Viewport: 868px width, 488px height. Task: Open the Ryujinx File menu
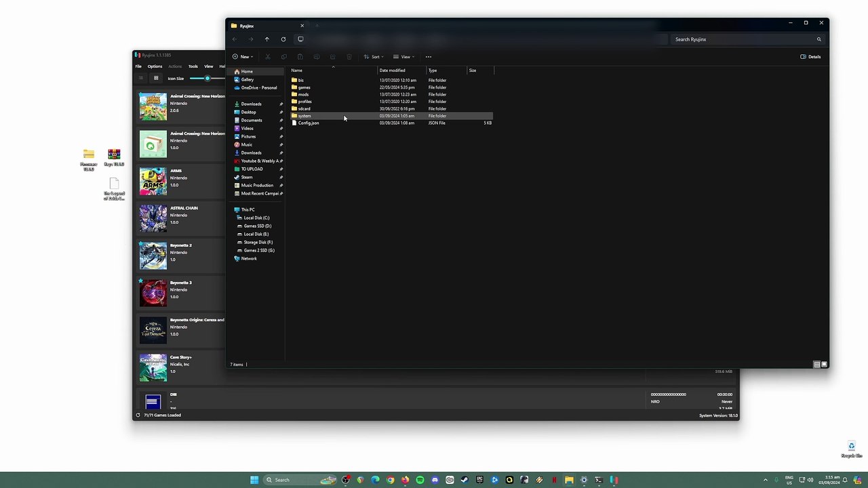pos(138,66)
